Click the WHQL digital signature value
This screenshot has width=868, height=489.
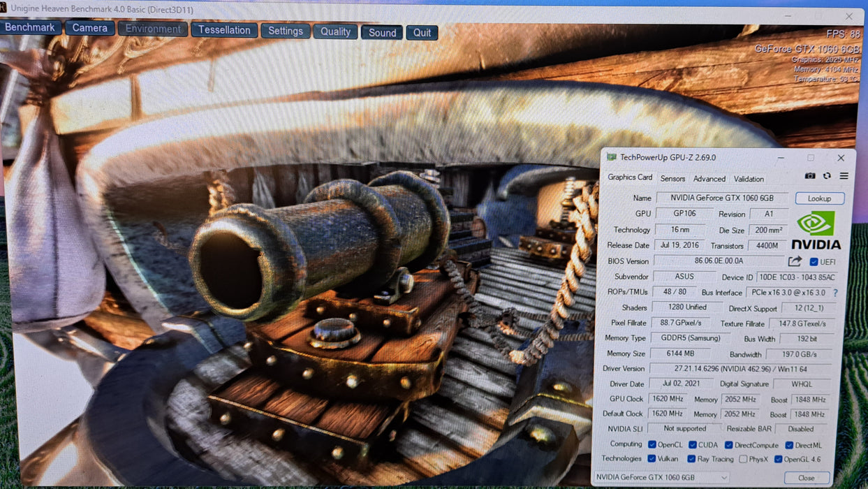[x=802, y=384]
